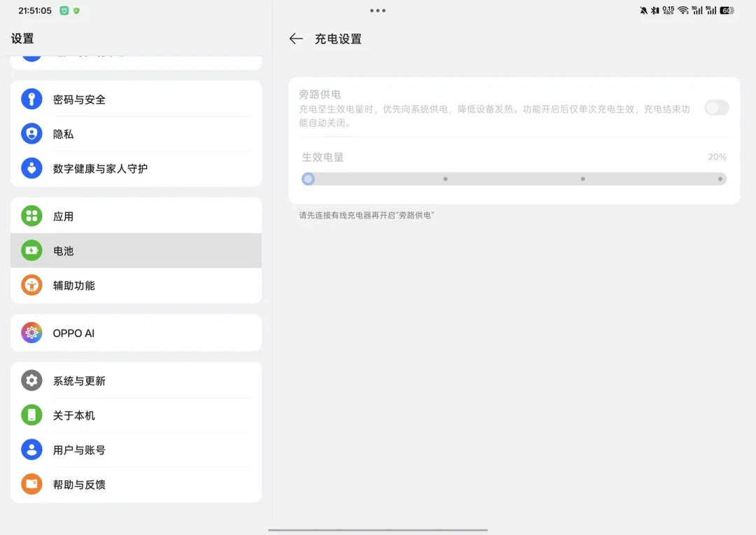This screenshot has height=535, width=756.
Task: Tap the 旁路供电 title text
Action: 320,94
